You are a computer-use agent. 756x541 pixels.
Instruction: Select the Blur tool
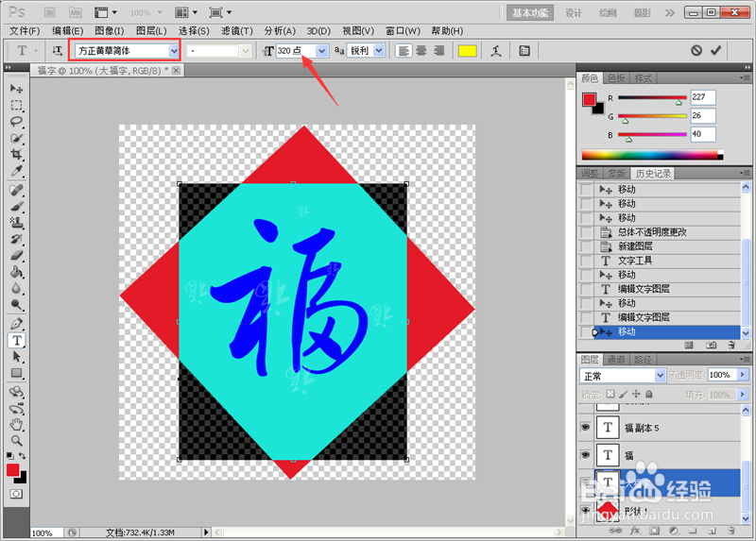[x=16, y=288]
